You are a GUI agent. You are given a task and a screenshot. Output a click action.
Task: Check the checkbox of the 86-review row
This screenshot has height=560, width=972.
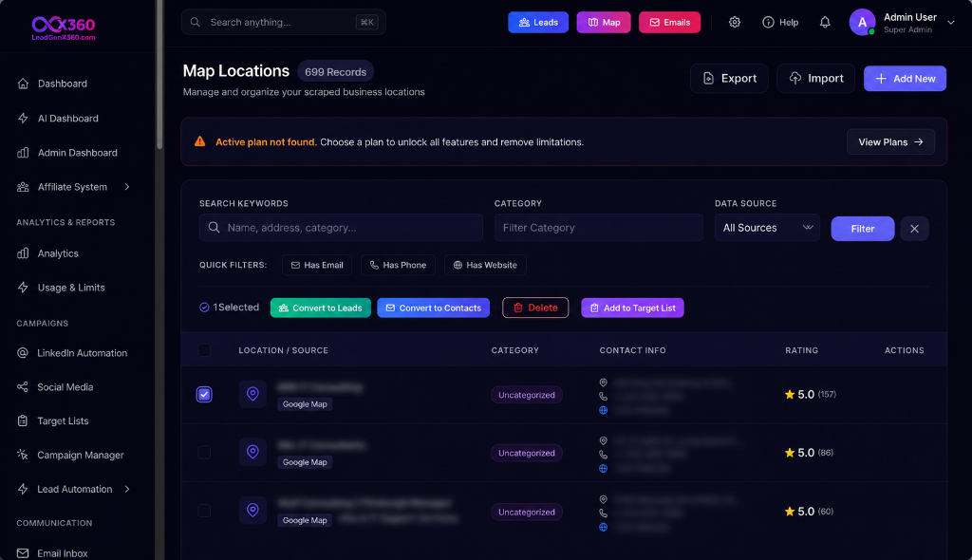(x=204, y=453)
